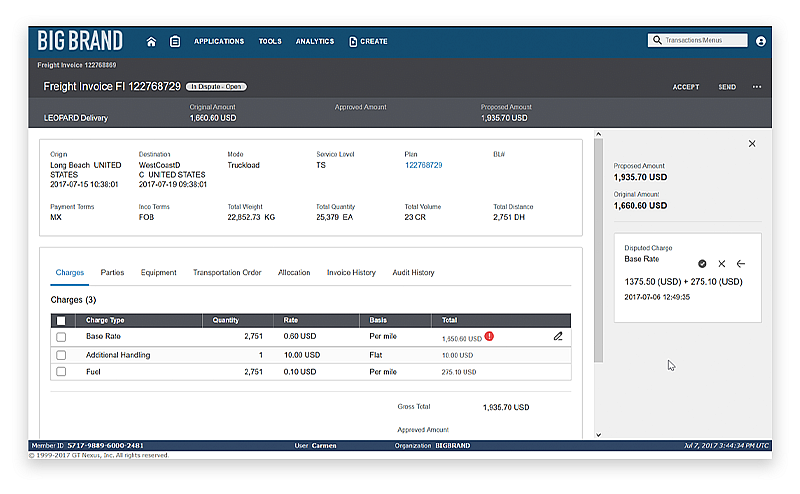The height and width of the screenshot is (494, 800).
Task: Select the 275.10 USD Fuel total
Action: (459, 372)
